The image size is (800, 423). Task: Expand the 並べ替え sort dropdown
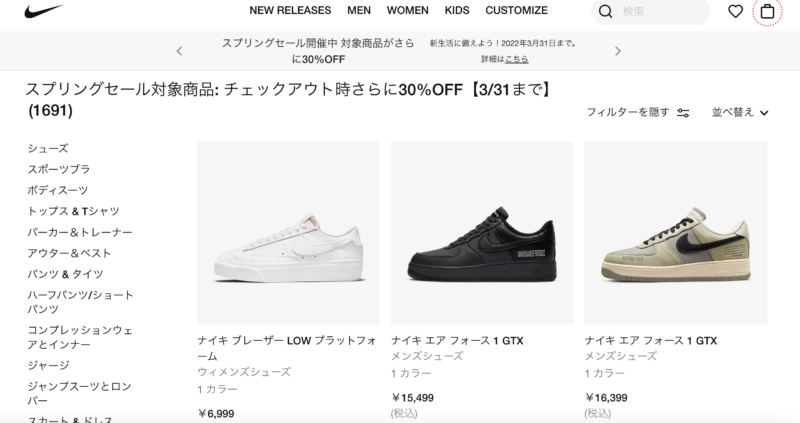coord(740,112)
